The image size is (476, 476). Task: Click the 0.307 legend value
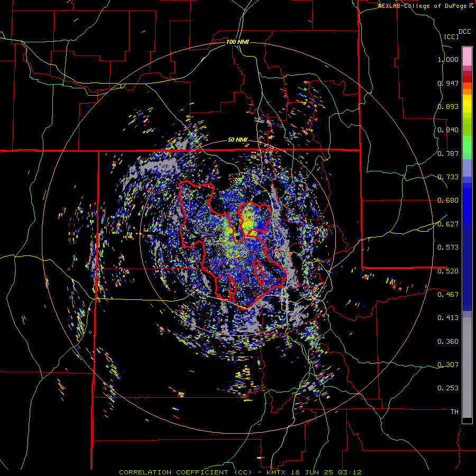click(x=448, y=365)
